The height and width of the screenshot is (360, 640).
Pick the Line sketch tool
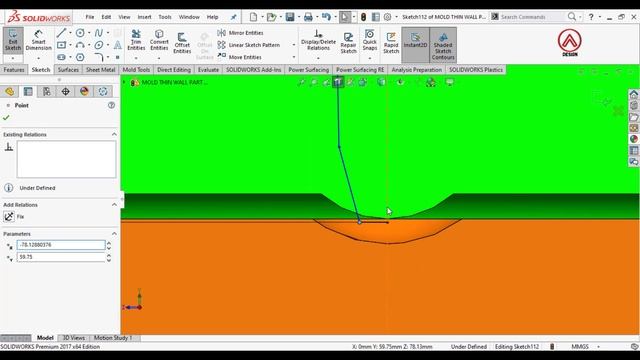click(x=62, y=33)
